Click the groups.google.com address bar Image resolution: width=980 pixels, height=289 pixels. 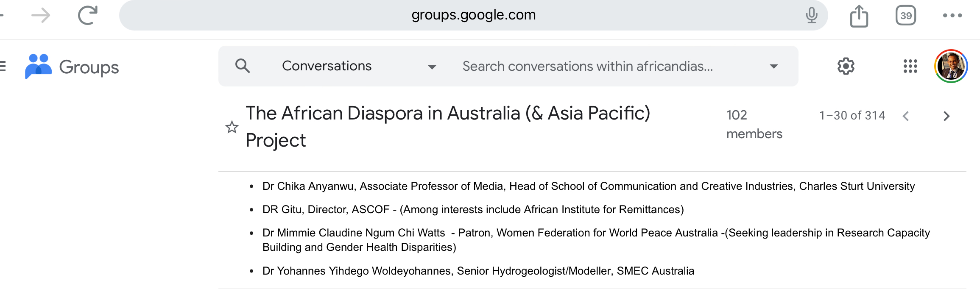point(473,15)
